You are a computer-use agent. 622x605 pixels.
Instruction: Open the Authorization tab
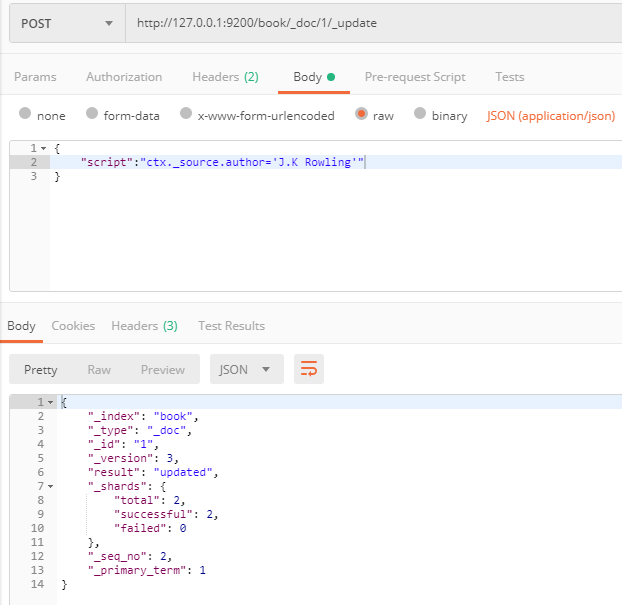pyautogui.click(x=124, y=77)
